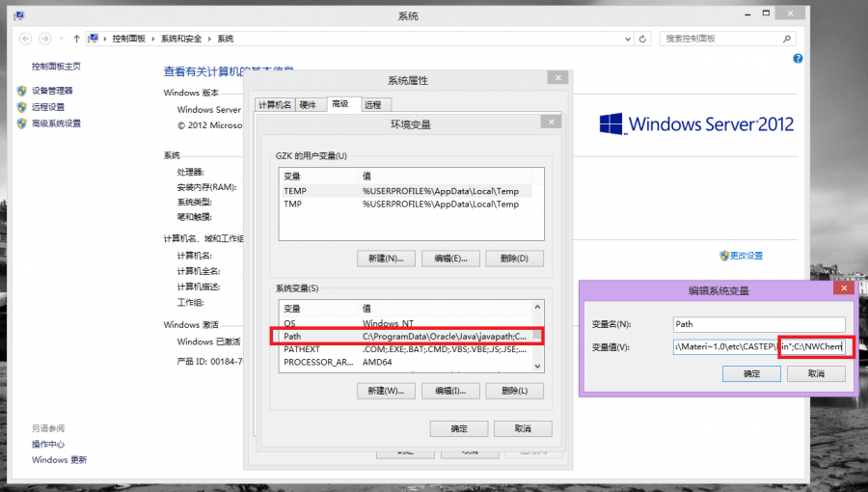
Task: Click the Back arrow in System window
Action: pyautogui.click(x=25, y=39)
